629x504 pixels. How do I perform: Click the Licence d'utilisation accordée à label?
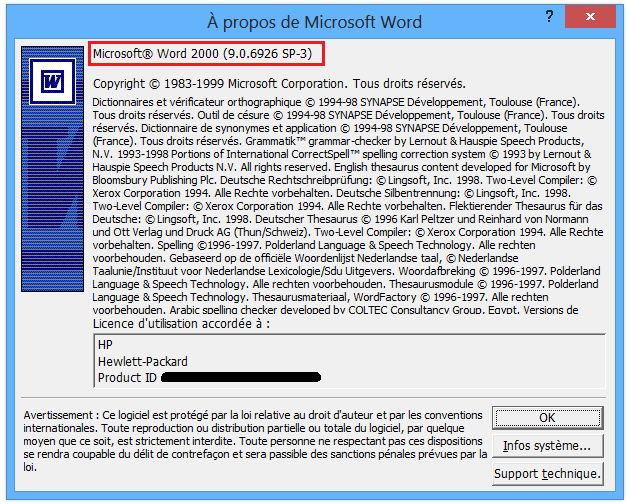(181, 324)
